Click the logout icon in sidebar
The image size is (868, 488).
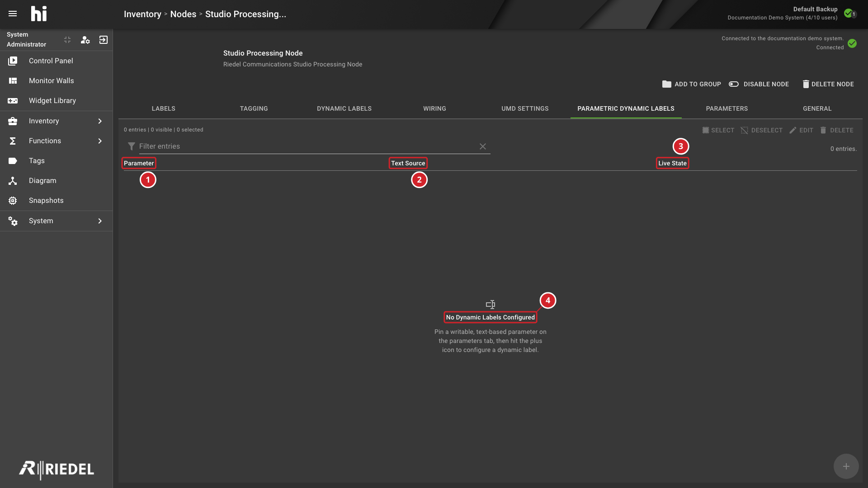pyautogui.click(x=104, y=40)
